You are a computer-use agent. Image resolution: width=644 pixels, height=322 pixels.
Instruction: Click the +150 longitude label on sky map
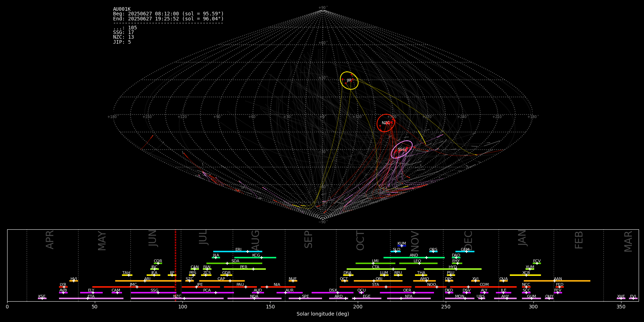click(147, 117)
